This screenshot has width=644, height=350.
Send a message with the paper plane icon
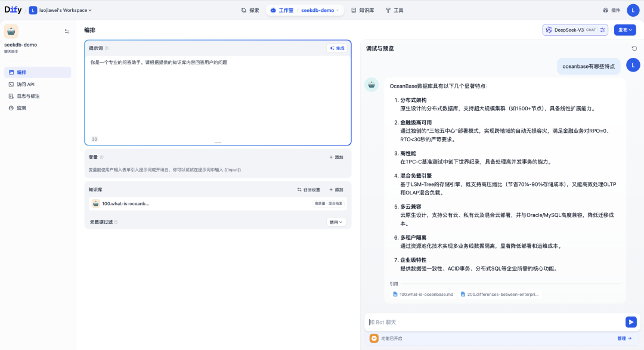[631, 321]
